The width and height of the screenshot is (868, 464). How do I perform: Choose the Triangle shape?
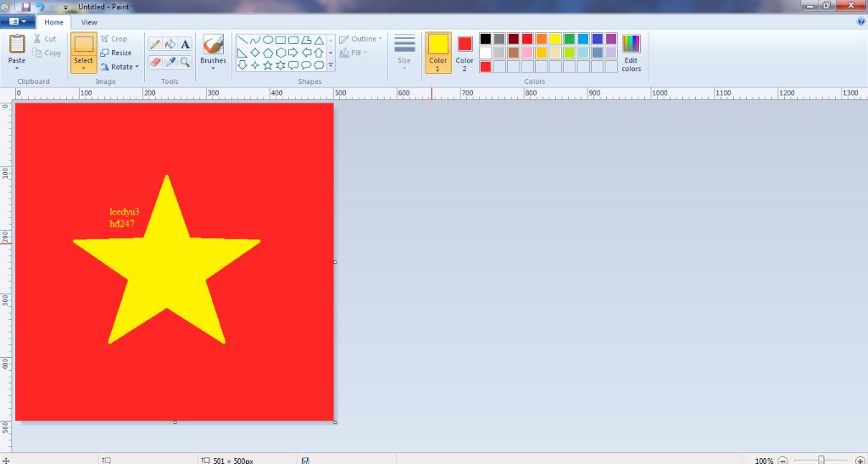[319, 41]
